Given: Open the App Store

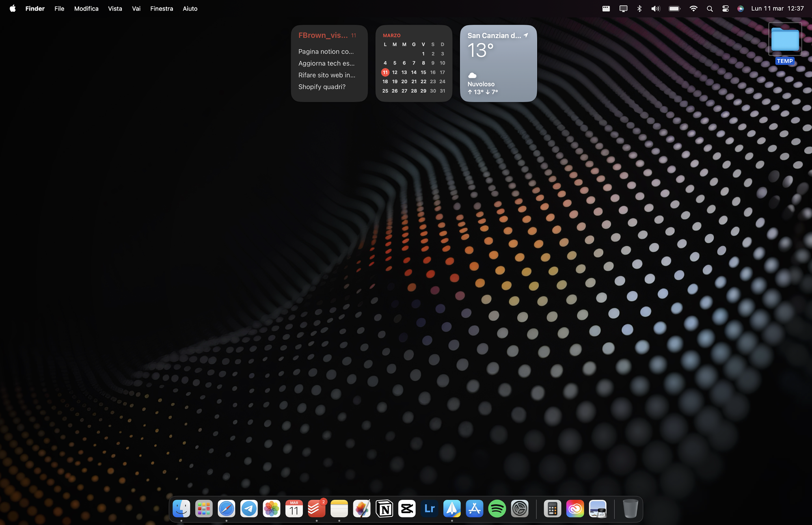Looking at the screenshot, I should pyautogui.click(x=475, y=508).
